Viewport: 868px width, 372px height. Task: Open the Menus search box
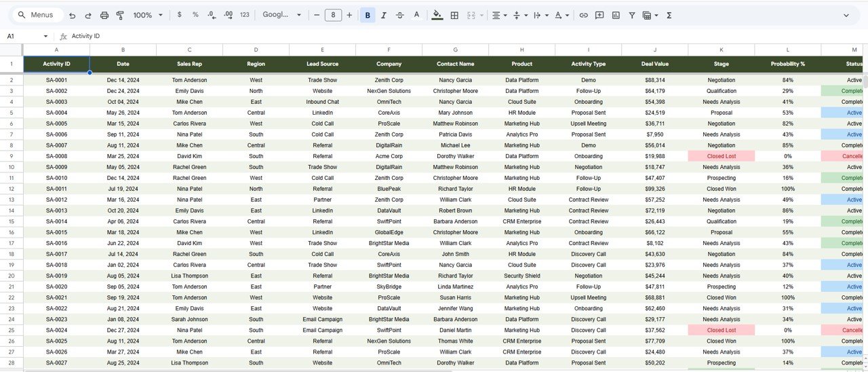click(x=37, y=15)
